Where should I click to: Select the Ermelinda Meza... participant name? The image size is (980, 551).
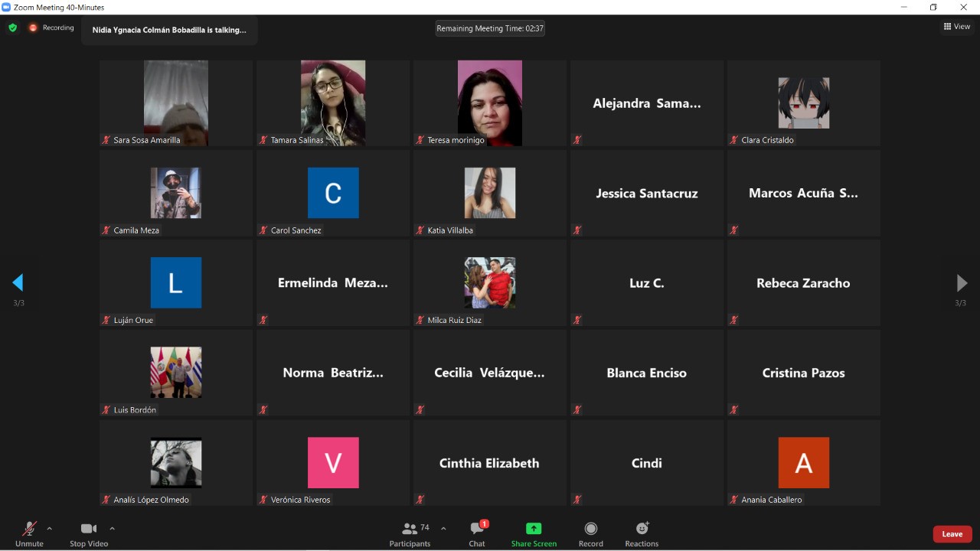pyautogui.click(x=333, y=283)
